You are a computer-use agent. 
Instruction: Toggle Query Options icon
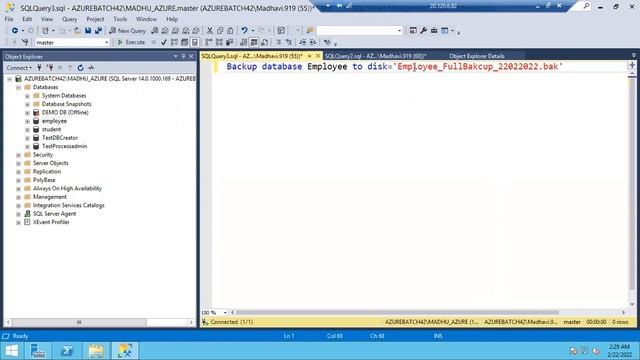[184, 42]
